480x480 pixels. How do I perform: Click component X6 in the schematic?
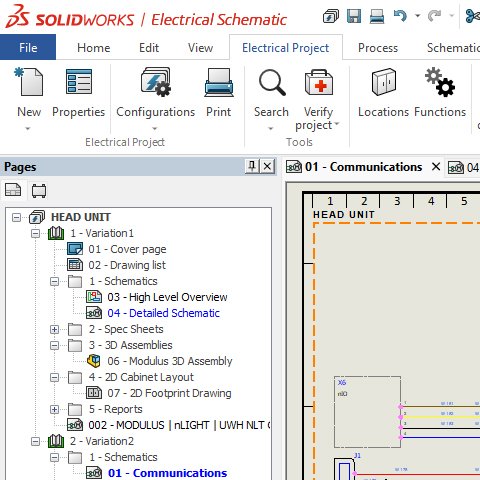click(x=367, y=412)
